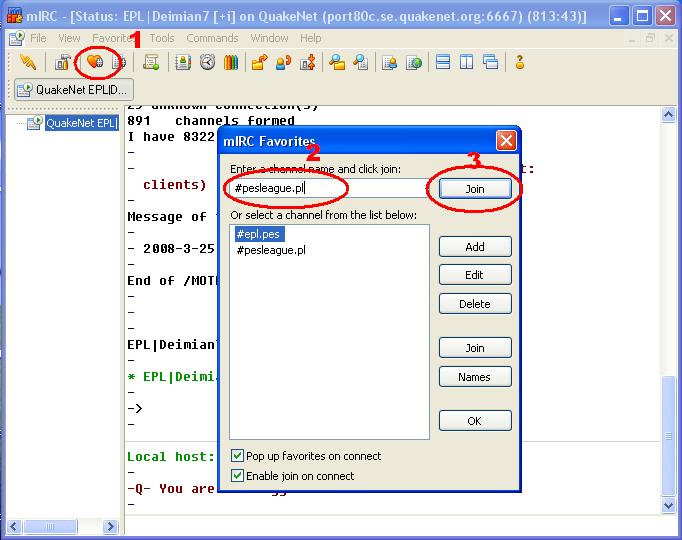Select #pesleague.pl in the favorites list

(271, 250)
